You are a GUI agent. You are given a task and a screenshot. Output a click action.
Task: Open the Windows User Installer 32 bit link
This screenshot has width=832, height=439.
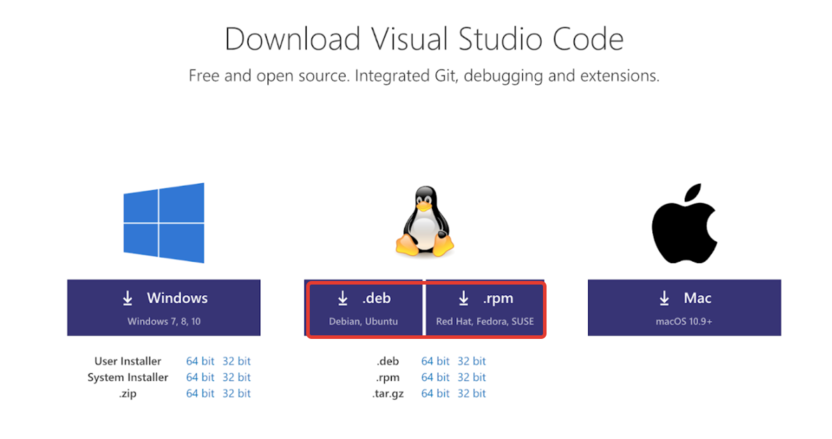[237, 361]
